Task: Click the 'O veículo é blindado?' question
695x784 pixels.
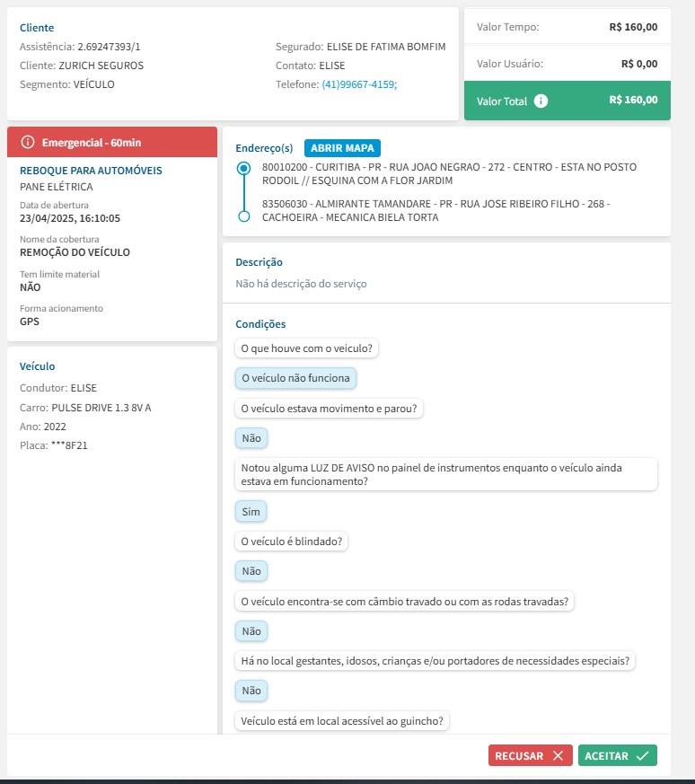Action: pos(293,542)
